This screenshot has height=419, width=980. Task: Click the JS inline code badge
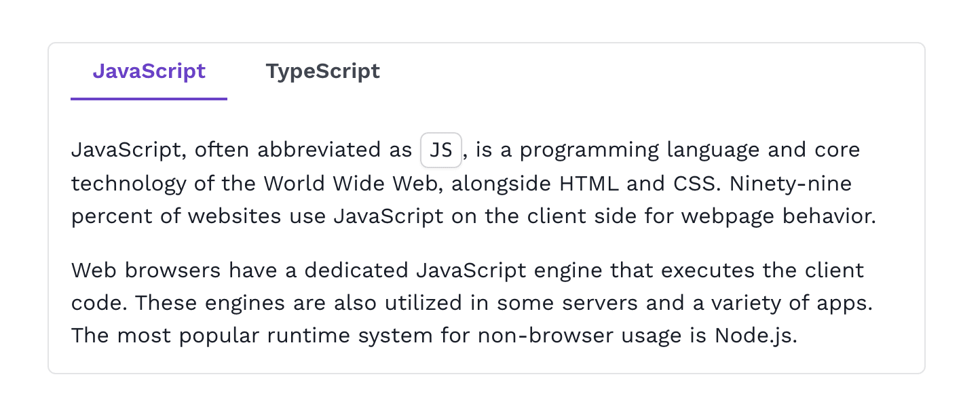(x=441, y=151)
